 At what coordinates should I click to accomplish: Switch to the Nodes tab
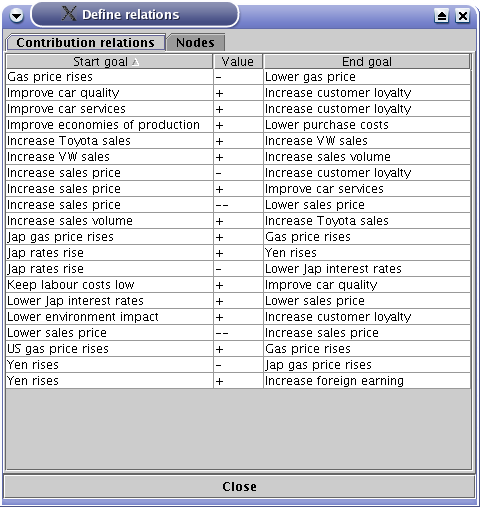[196, 43]
